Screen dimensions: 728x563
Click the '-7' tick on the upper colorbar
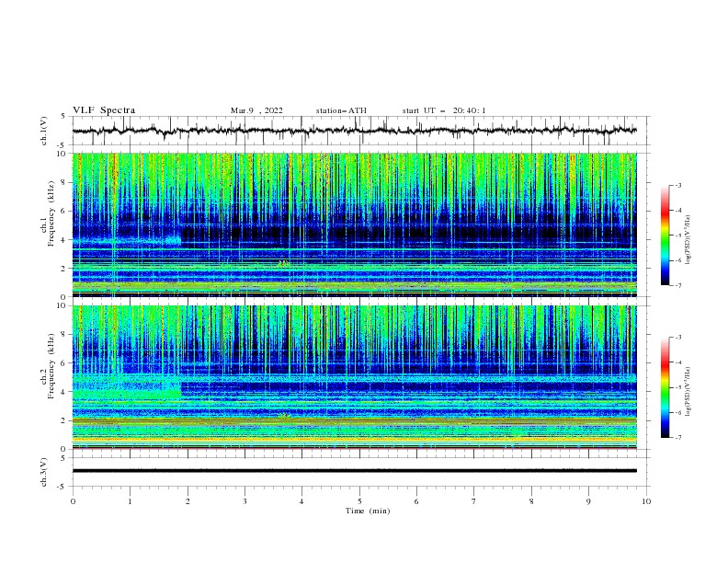click(677, 285)
